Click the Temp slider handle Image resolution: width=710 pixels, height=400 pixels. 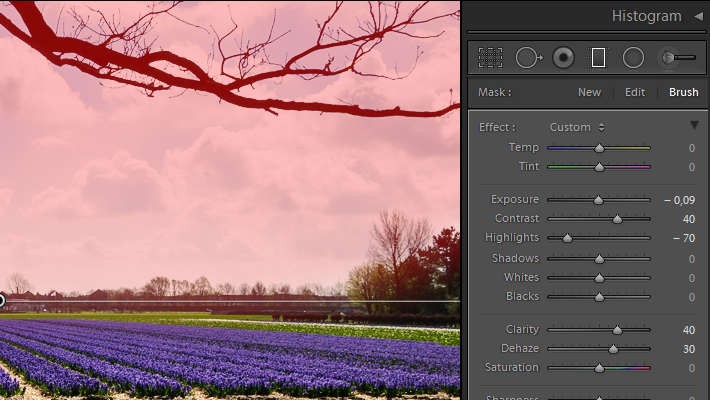point(599,148)
